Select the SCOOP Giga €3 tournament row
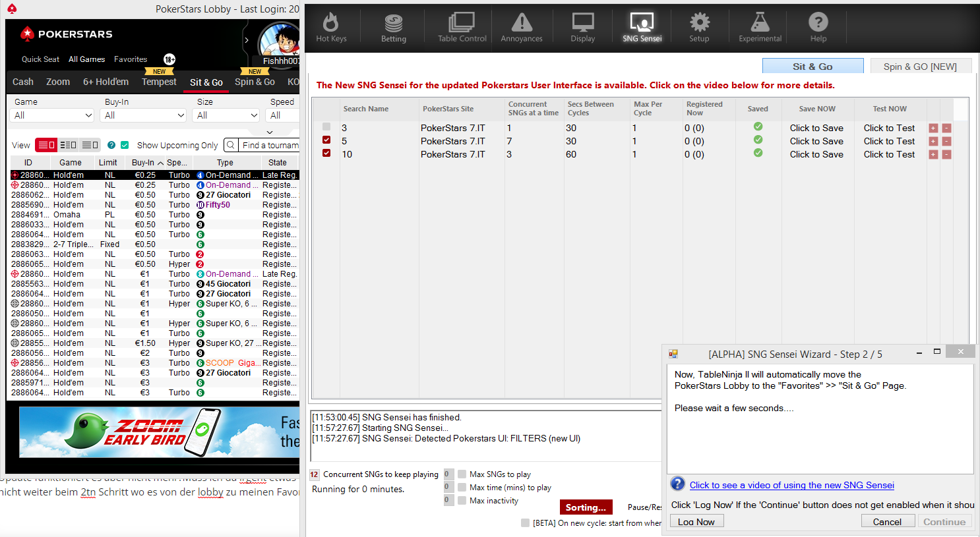 click(x=154, y=363)
